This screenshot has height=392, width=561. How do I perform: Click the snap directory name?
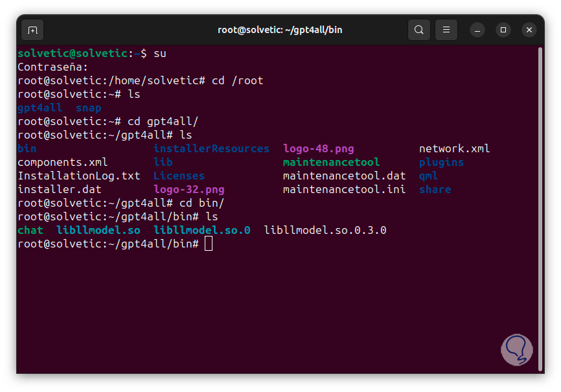pos(88,108)
